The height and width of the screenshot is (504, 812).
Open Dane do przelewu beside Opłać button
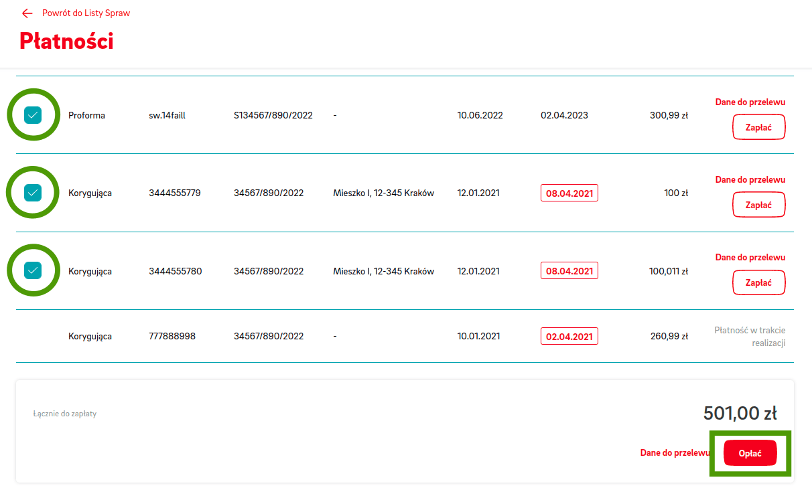coord(674,453)
